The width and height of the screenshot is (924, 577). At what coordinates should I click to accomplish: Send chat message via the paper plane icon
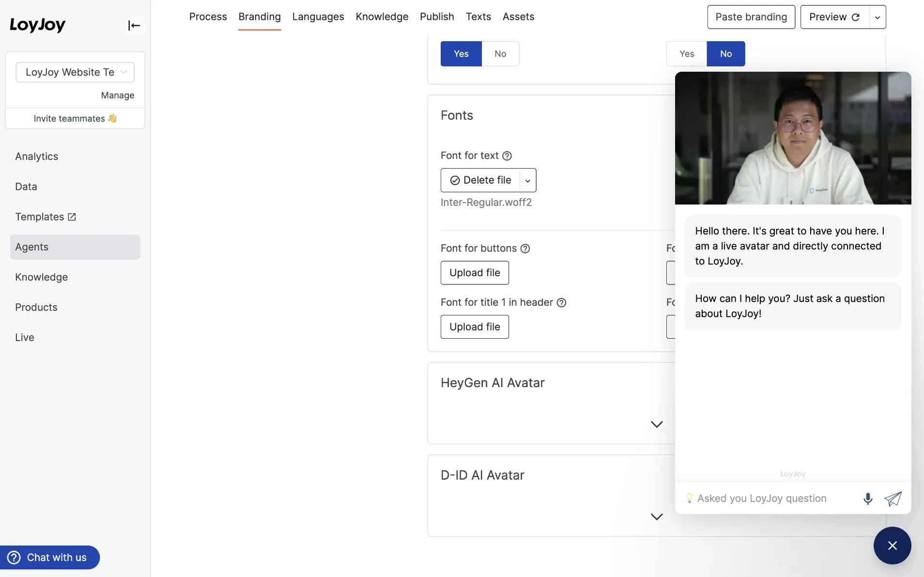tap(893, 498)
